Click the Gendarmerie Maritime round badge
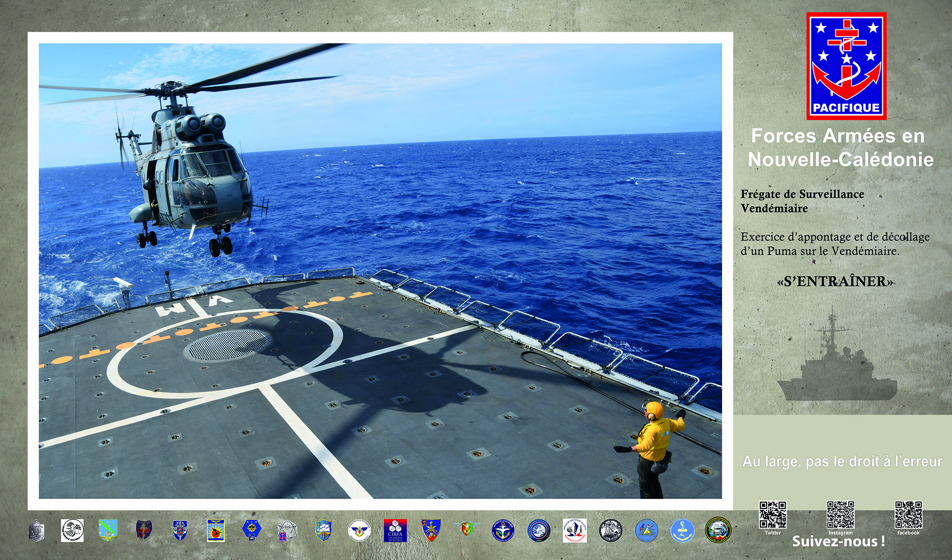 click(x=718, y=530)
